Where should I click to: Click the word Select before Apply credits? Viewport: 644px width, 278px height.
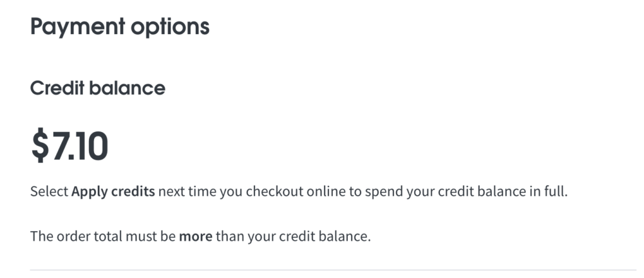pyautogui.click(x=49, y=192)
